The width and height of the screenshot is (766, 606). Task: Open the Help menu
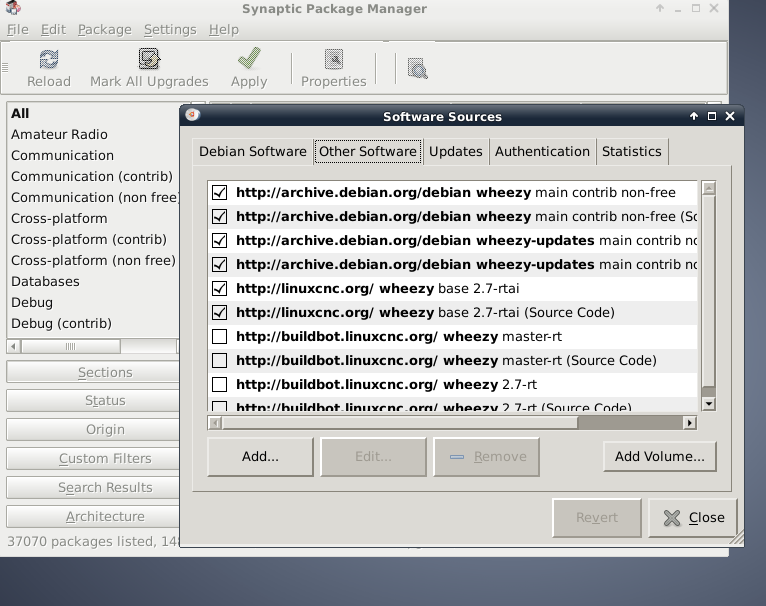click(224, 30)
